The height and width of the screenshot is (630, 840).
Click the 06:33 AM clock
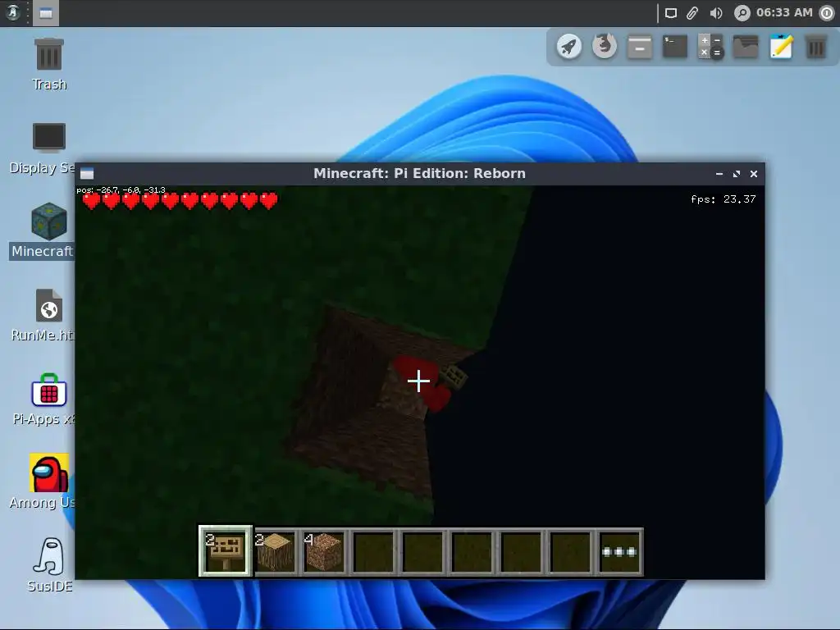point(784,12)
